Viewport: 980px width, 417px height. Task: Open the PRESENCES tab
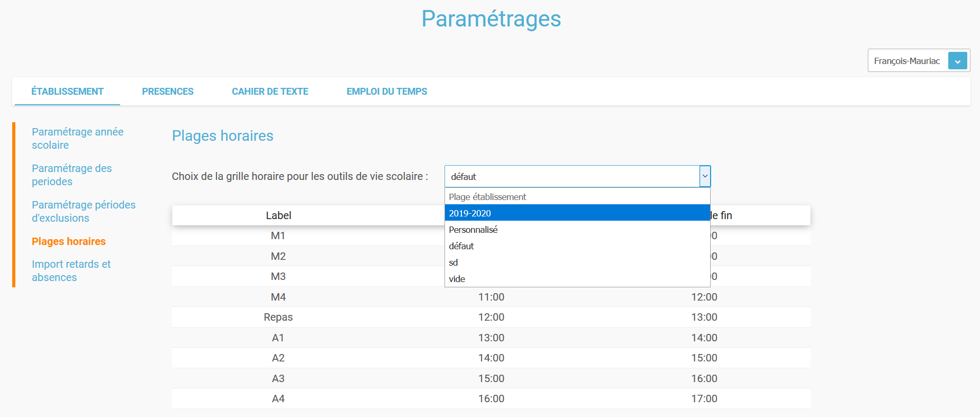tap(168, 92)
